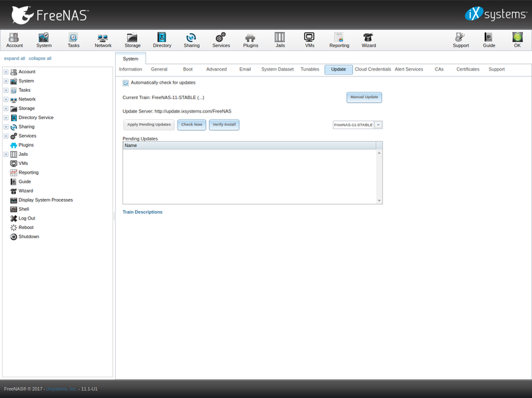Open Plugins in the top toolbar
This screenshot has width=532, height=398.
pyautogui.click(x=251, y=40)
